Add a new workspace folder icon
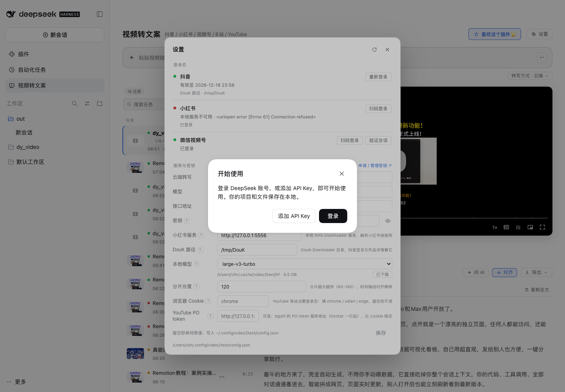The width and height of the screenshot is (565, 392). 100,103
